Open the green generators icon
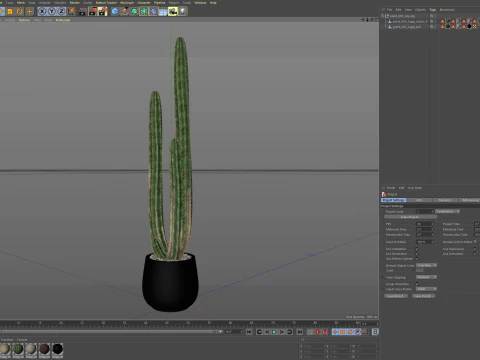 pos(134,12)
